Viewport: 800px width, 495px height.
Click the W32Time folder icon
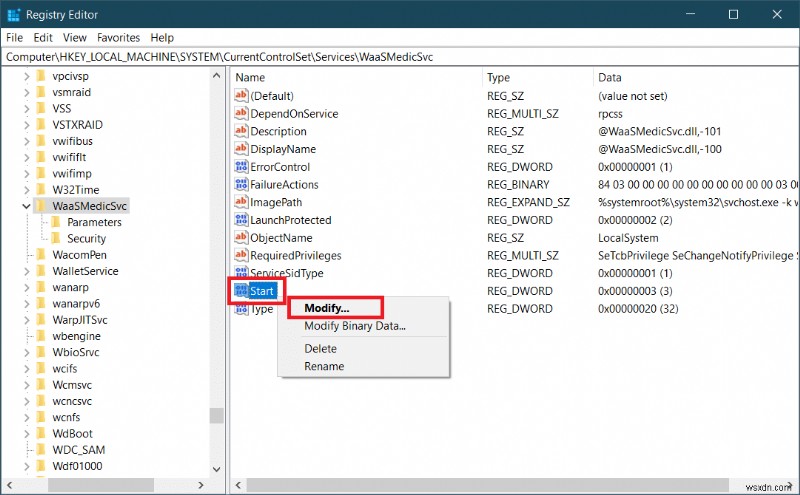tap(41, 190)
